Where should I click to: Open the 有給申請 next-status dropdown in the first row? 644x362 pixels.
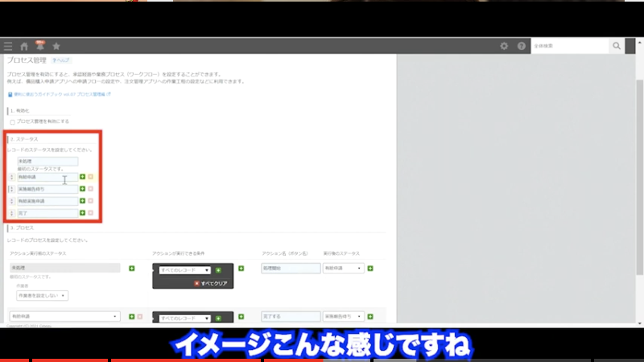[343, 269]
